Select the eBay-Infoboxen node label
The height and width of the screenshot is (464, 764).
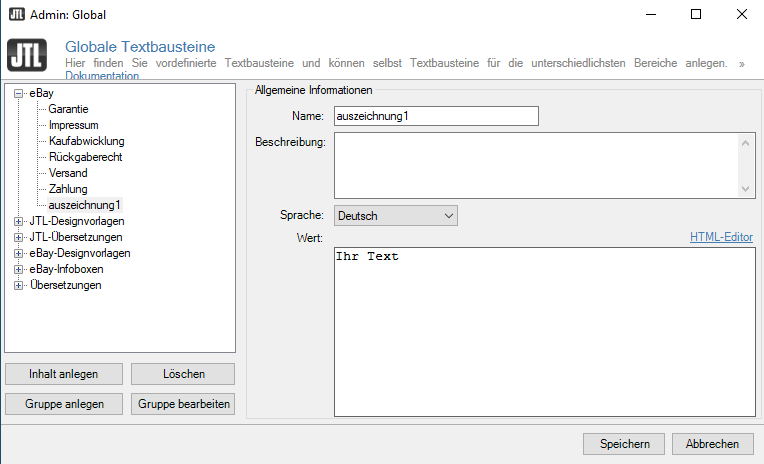pyautogui.click(x=66, y=269)
